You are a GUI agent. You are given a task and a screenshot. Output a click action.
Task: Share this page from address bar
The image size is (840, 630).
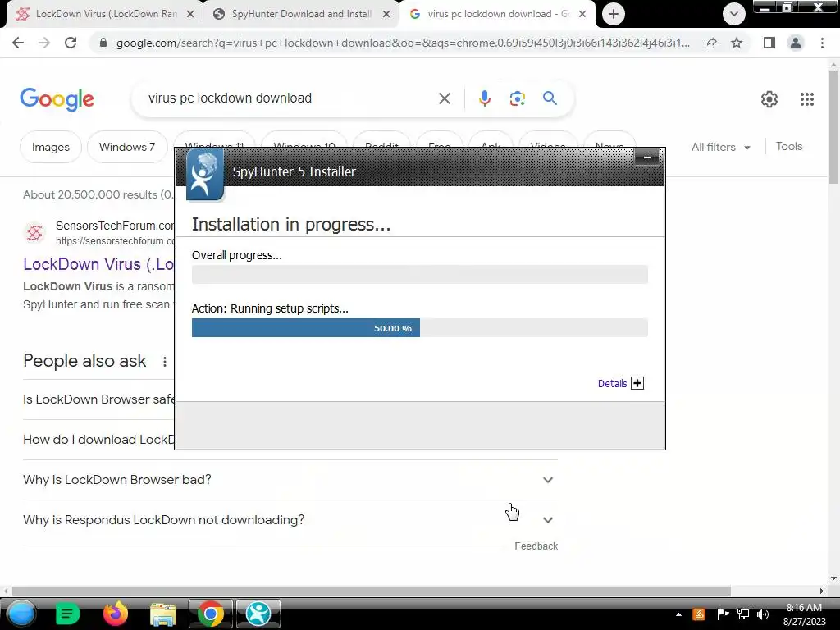710,43
